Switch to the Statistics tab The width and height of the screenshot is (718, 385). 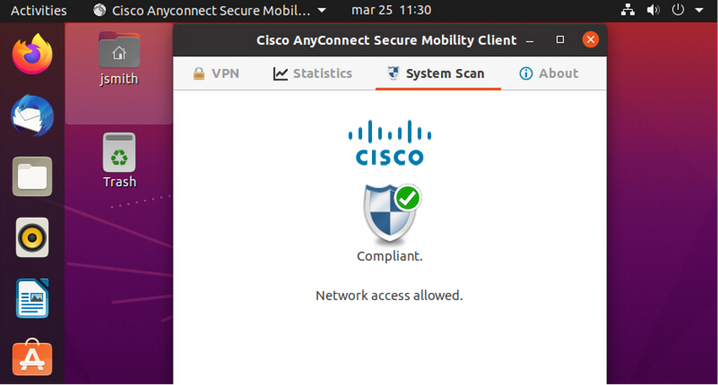pos(312,73)
